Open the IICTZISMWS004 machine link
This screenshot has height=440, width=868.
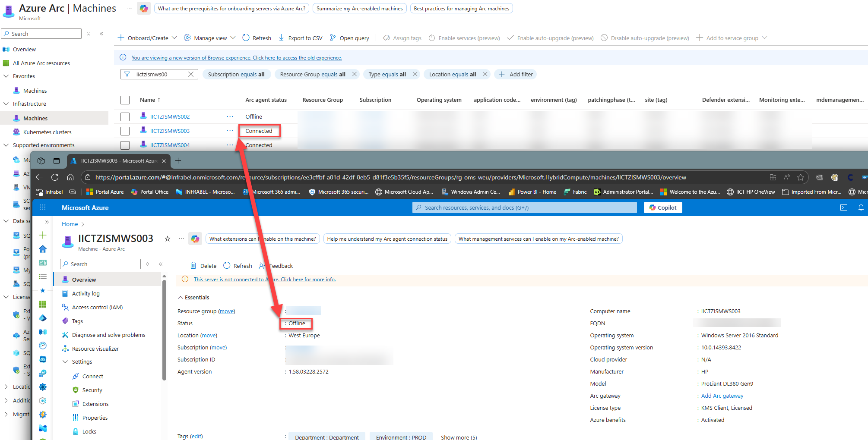coord(170,145)
